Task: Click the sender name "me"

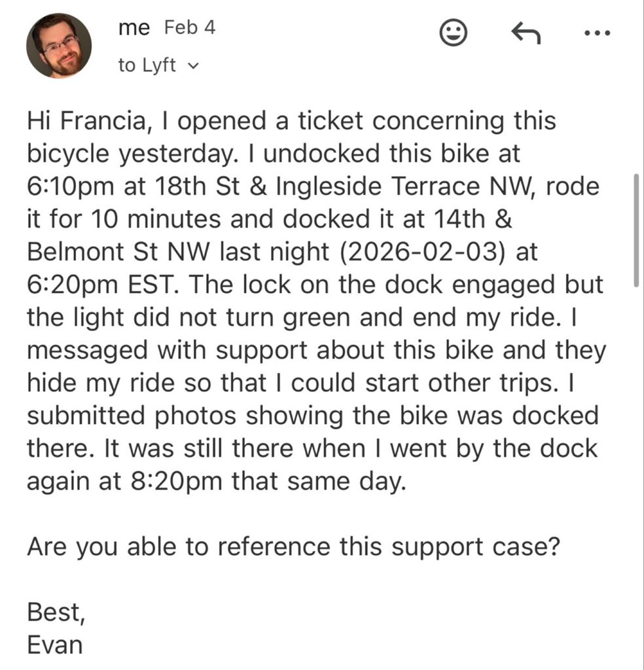Action: (134, 28)
